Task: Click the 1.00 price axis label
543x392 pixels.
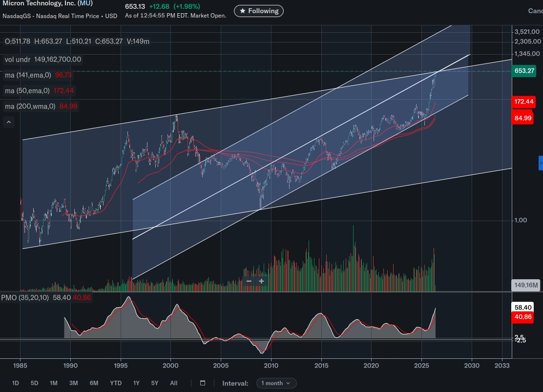Action: coord(521,220)
